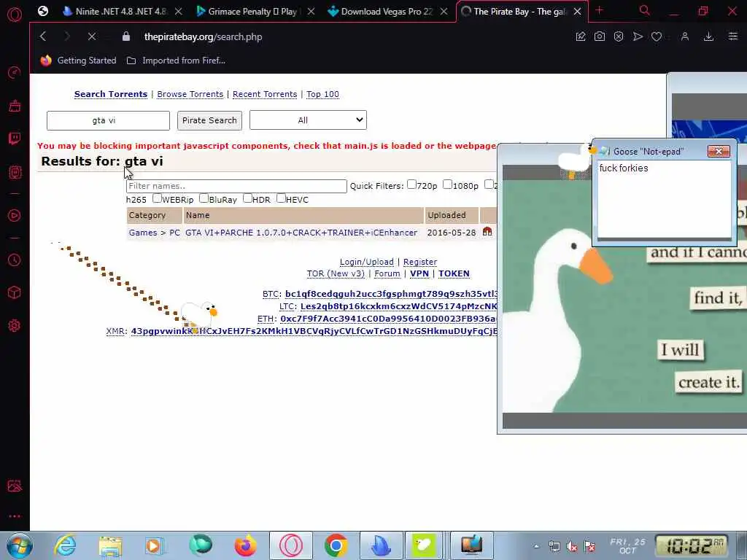Click the Filter names input

pyautogui.click(x=236, y=186)
